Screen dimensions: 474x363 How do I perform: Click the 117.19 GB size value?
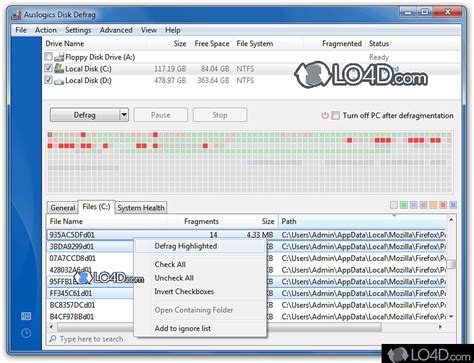pos(170,69)
